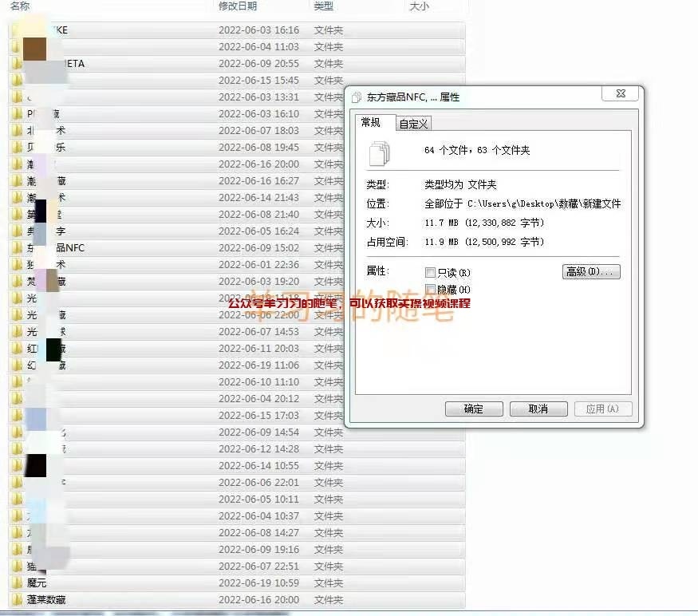This screenshot has width=698, height=616.
Task: Open the 高级(D)... advanced settings
Action: coord(591,272)
